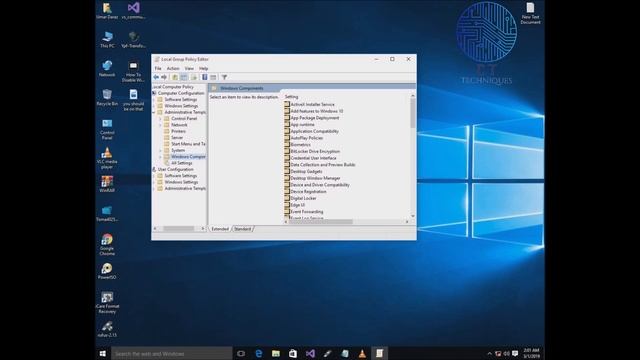Select the Google Chrome desktop icon

107,245
